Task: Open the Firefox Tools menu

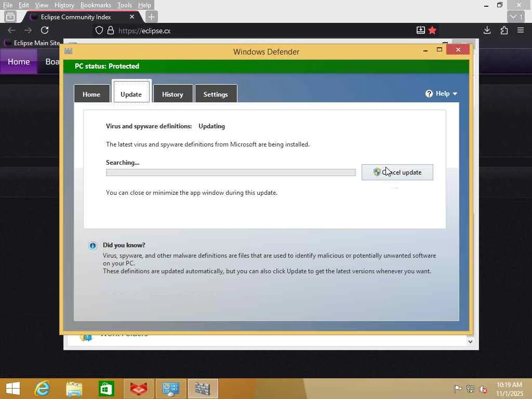Action: pyautogui.click(x=124, y=5)
